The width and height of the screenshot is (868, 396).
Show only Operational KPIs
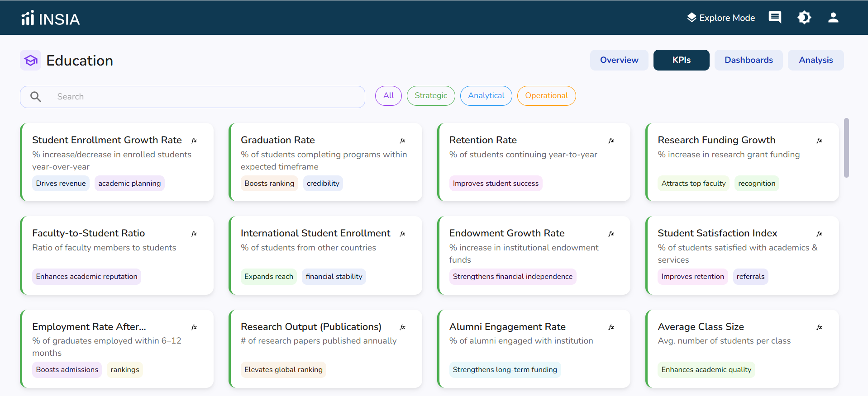tap(546, 96)
